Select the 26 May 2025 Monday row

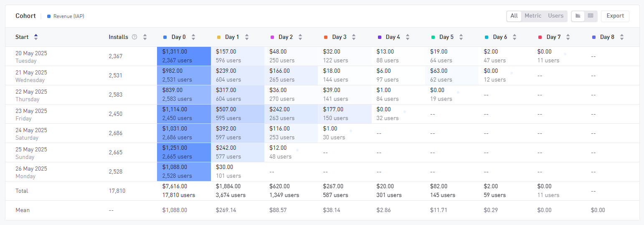pyautogui.click(x=322, y=171)
